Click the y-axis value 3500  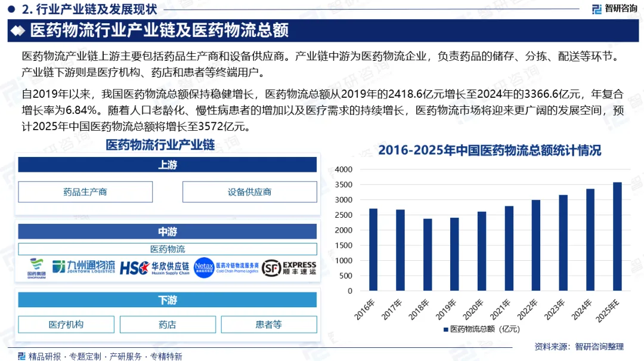344,184
